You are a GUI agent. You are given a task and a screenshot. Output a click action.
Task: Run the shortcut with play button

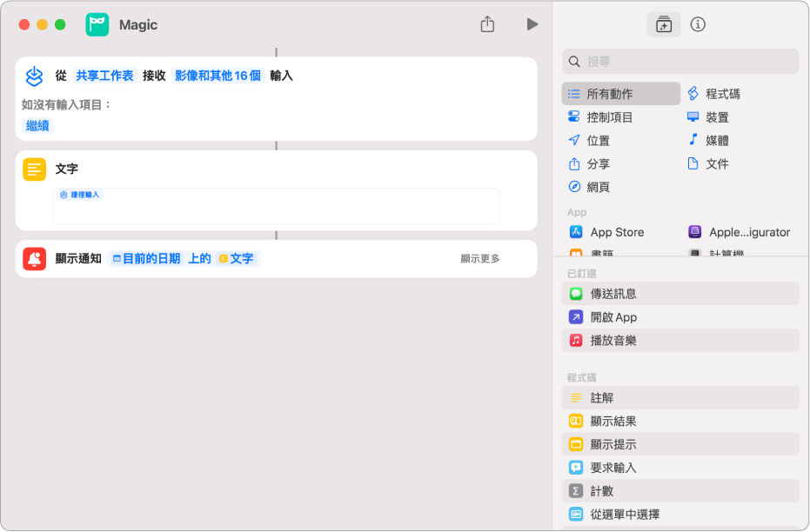tap(532, 24)
